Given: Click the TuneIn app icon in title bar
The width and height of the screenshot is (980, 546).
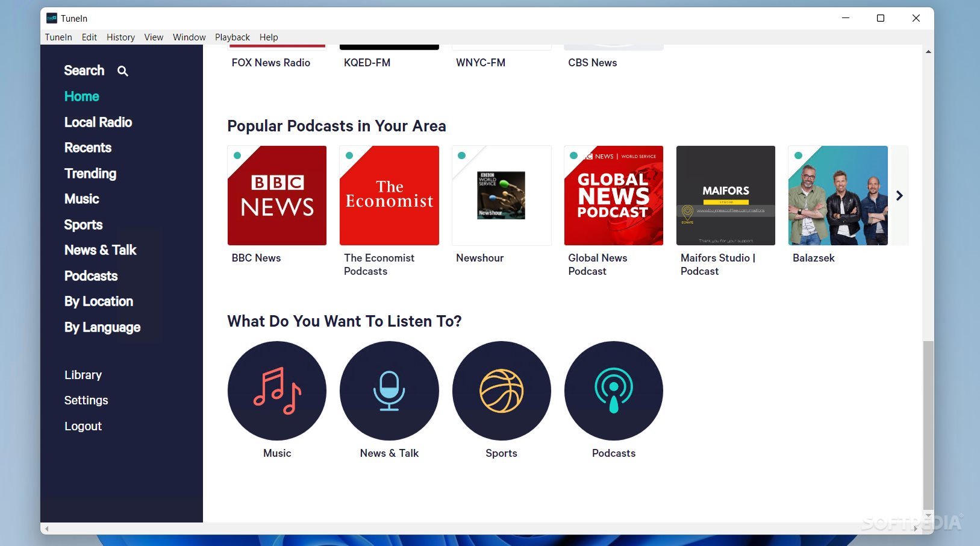Looking at the screenshot, I should [x=52, y=18].
